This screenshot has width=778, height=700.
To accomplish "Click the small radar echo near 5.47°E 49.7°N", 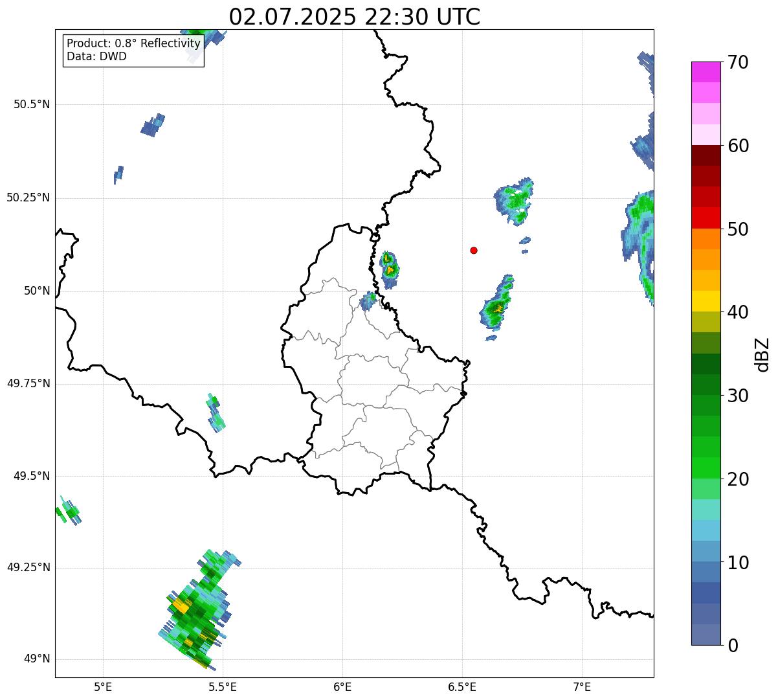I will point(216,413).
